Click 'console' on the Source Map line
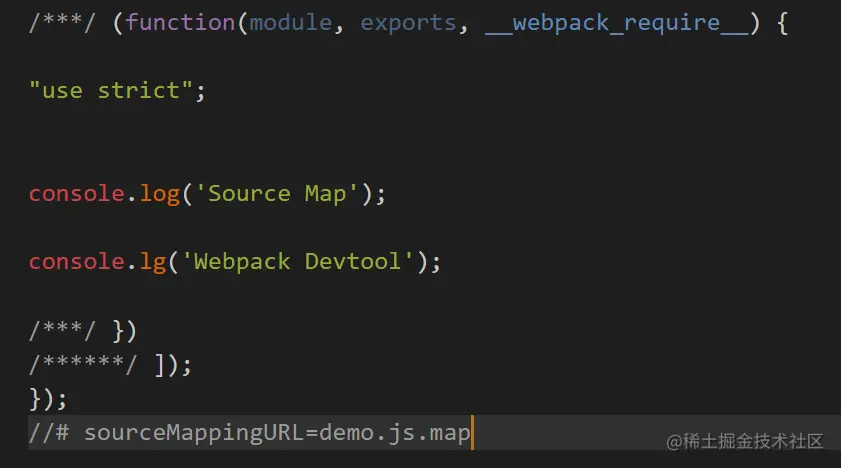The width and height of the screenshot is (841, 468). coord(77,194)
